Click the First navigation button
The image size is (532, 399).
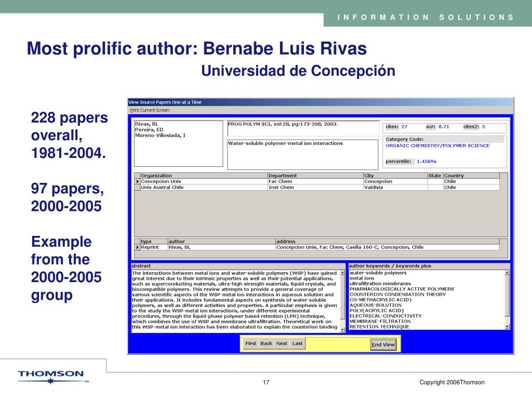coord(251,343)
